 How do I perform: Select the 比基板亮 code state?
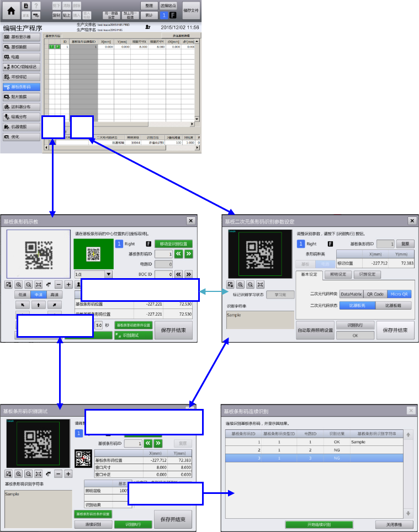(357, 305)
